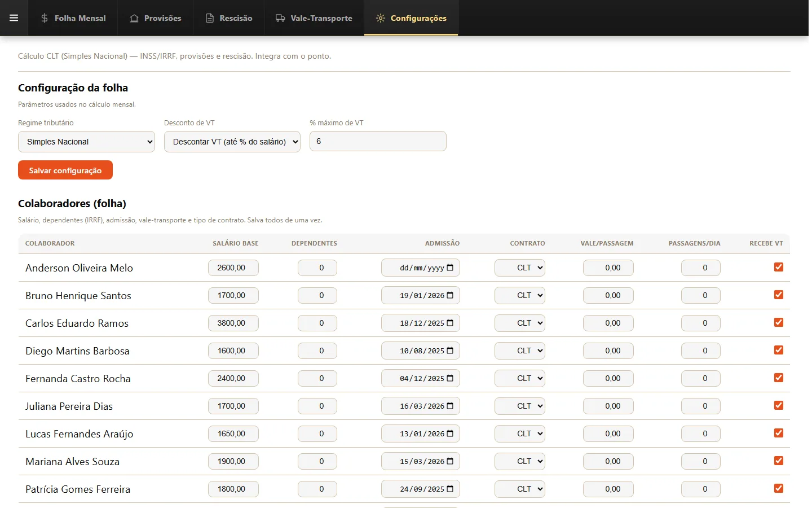This screenshot has width=812, height=508.
Task: Edit dependentes field for Bruno Henrique Santos
Action: [x=317, y=295]
